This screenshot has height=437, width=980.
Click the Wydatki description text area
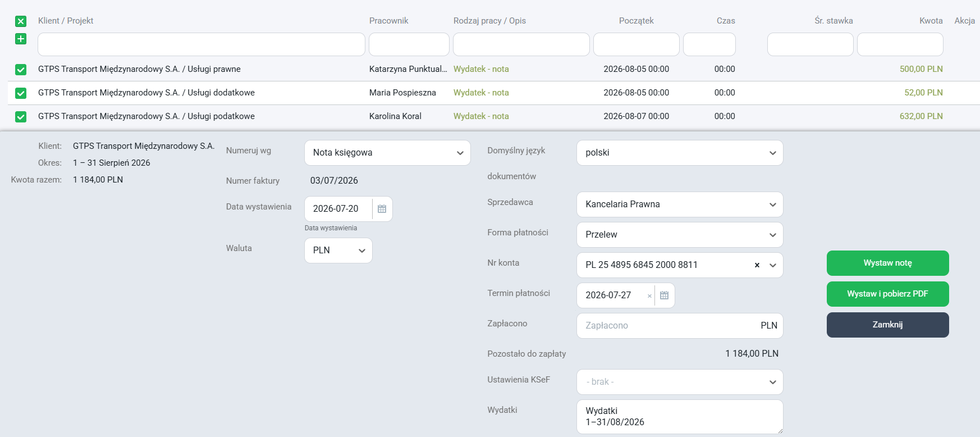tap(680, 417)
